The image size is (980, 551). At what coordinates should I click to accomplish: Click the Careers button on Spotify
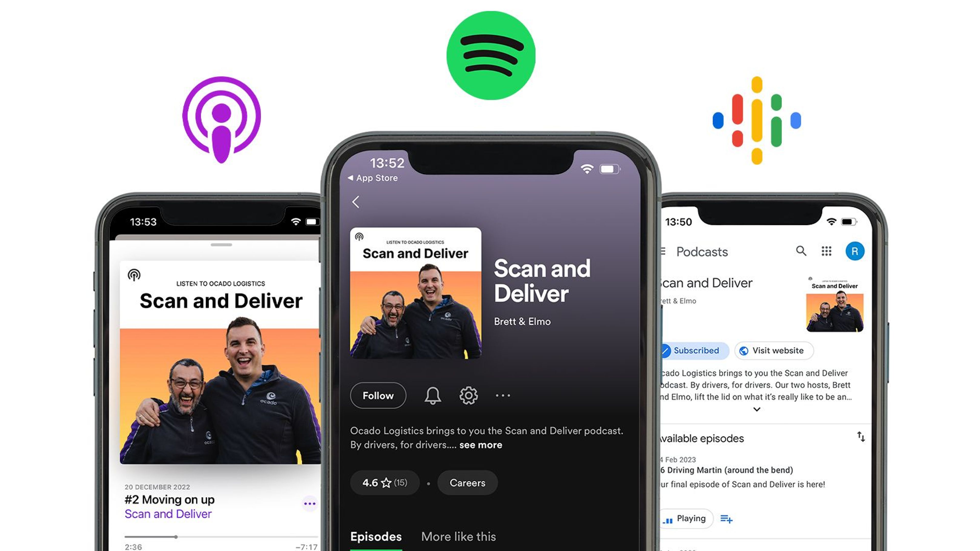(x=467, y=482)
